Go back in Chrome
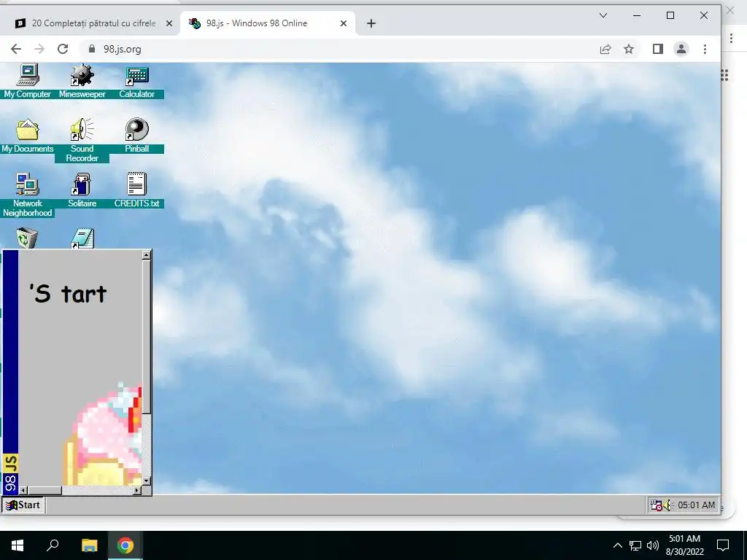 point(16,49)
